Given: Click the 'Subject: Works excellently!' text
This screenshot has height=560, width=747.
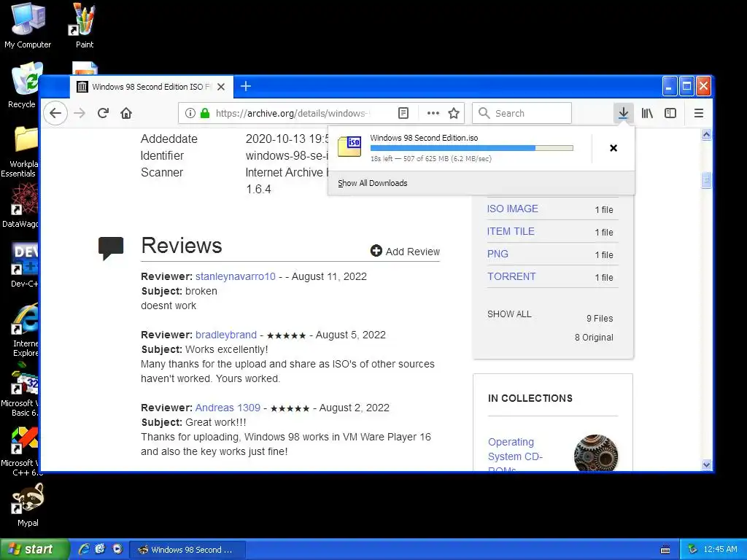Looking at the screenshot, I should [x=204, y=349].
